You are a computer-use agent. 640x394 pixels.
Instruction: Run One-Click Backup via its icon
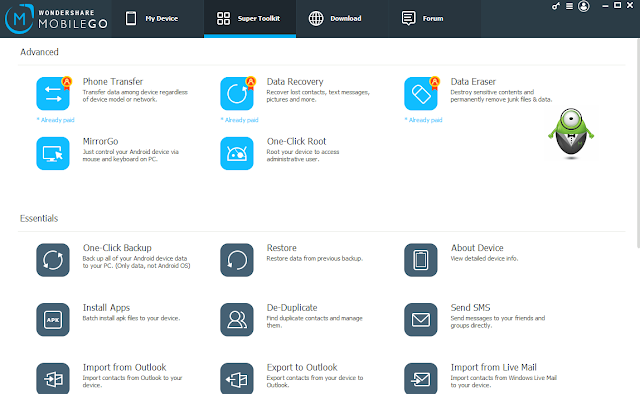pyautogui.click(x=53, y=260)
